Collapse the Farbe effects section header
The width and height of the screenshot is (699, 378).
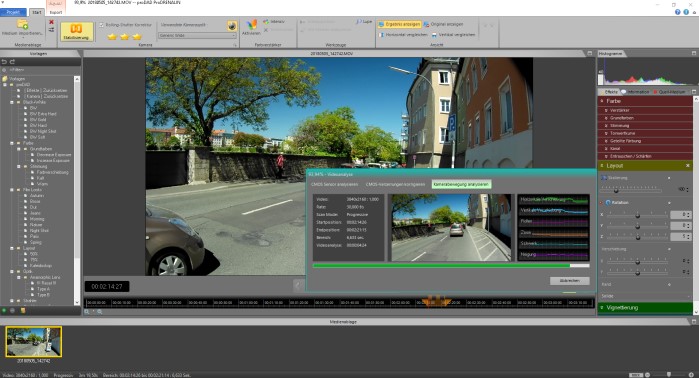tap(645, 101)
